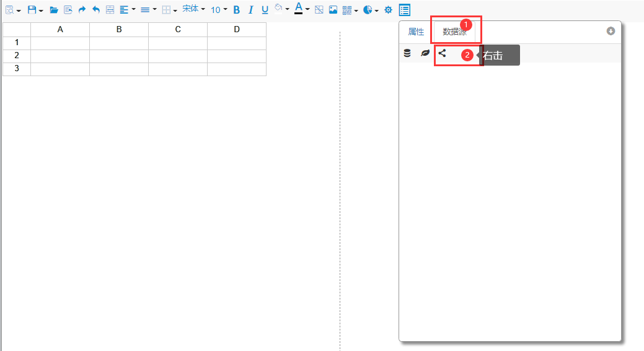
Task: Click the vertical alignment icon
Action: coord(145,10)
